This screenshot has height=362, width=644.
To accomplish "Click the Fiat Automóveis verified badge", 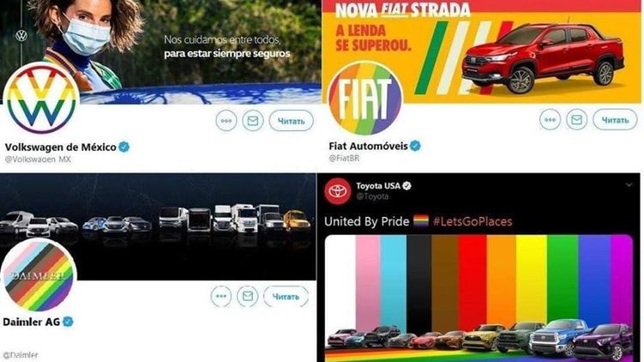I will 415,146.
